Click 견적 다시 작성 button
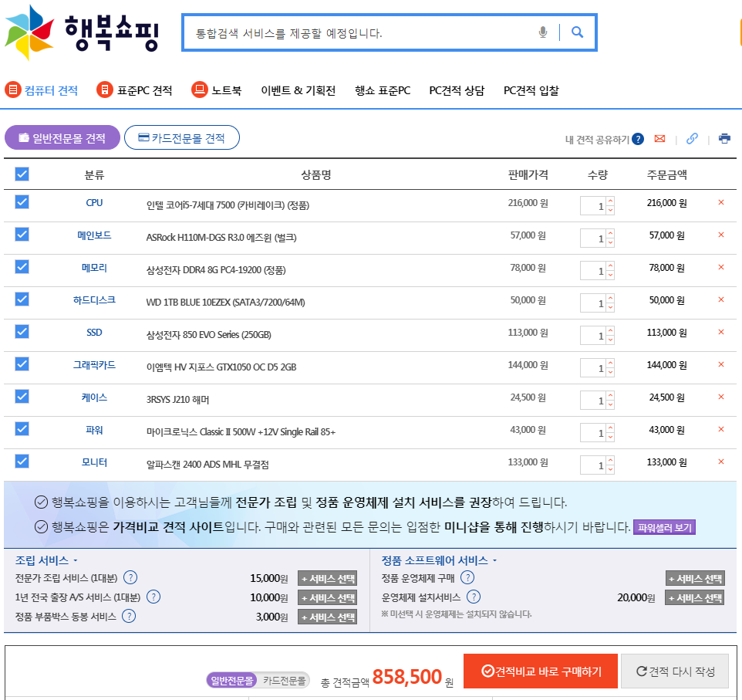This screenshot has height=700, width=742. pos(675,671)
